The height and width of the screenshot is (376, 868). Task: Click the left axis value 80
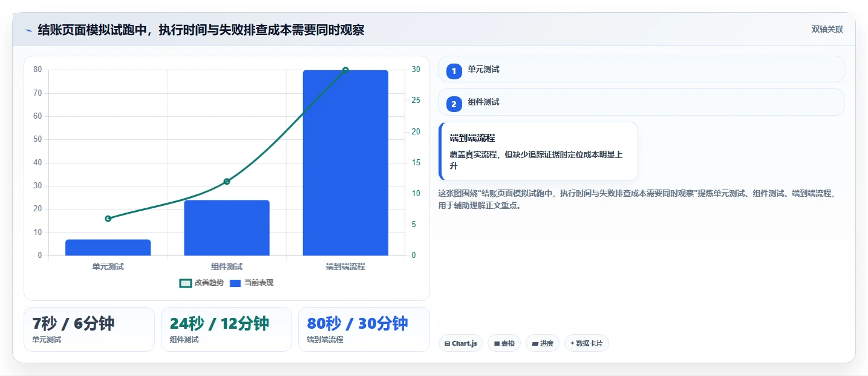pyautogui.click(x=38, y=70)
